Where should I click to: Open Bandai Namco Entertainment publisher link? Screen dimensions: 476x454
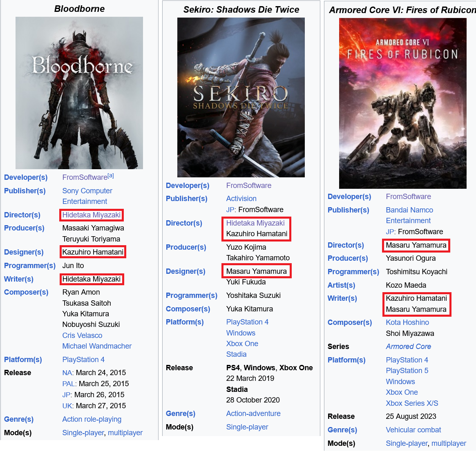409,215
